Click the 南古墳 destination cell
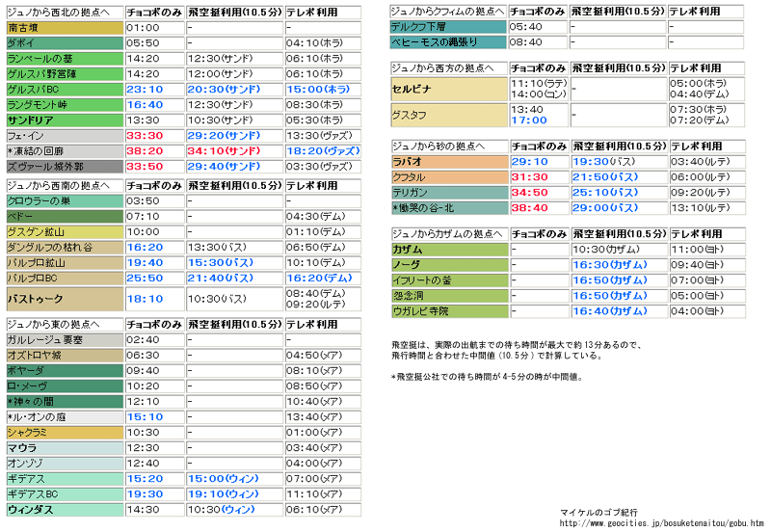Image resolution: width=771 pixels, height=532 pixels. pyautogui.click(x=65, y=28)
